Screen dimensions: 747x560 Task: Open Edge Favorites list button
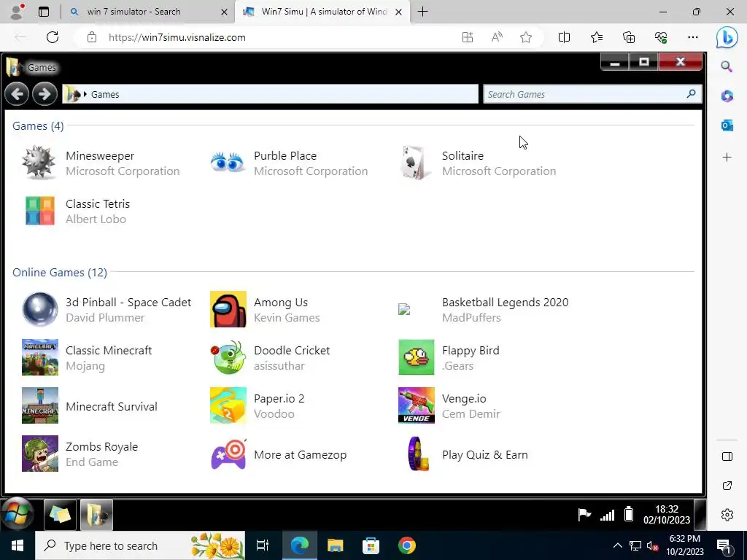(597, 37)
